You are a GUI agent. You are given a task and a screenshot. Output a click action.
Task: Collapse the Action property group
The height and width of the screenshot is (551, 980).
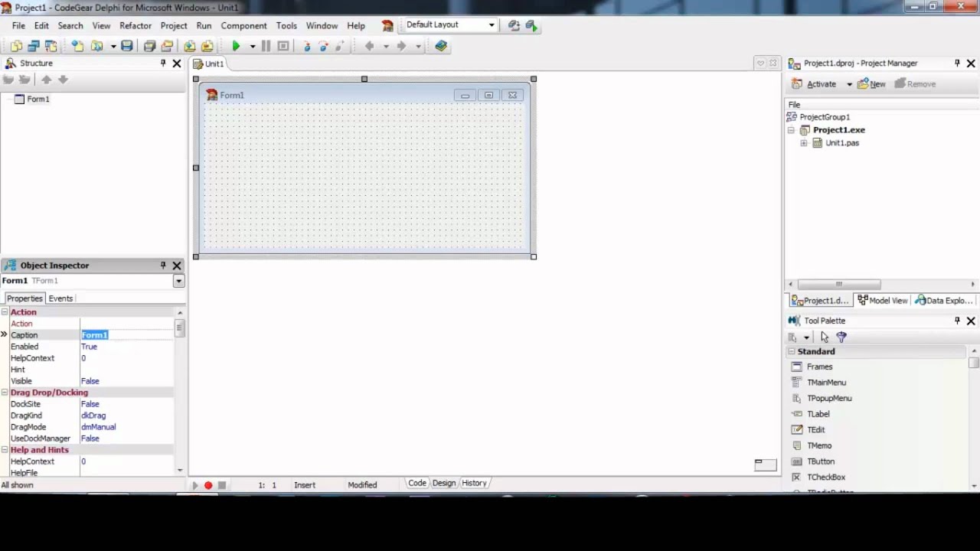click(x=5, y=312)
